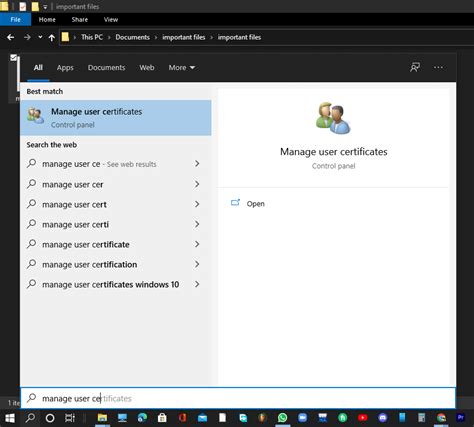This screenshot has width=474, height=427.
Task: Click Properties icon in Explorer quick access toolbar
Action: click(x=23, y=6)
